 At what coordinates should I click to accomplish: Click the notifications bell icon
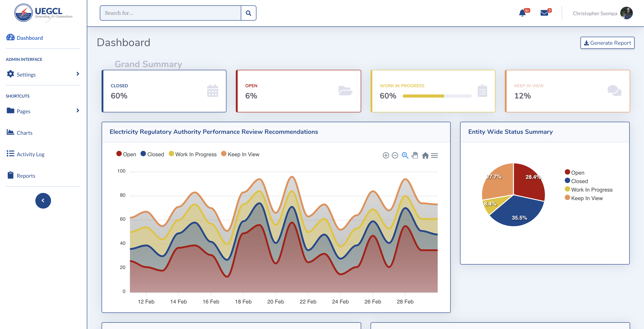click(x=522, y=13)
